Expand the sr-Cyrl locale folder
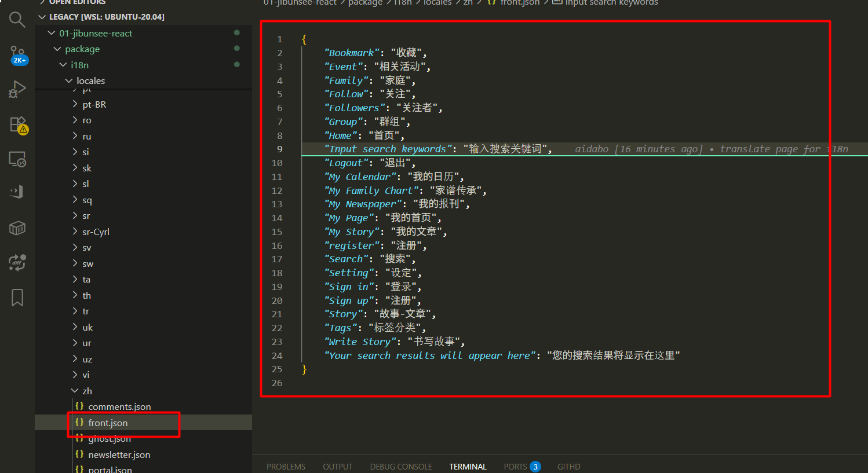Image resolution: width=868 pixels, height=473 pixels. pos(96,232)
